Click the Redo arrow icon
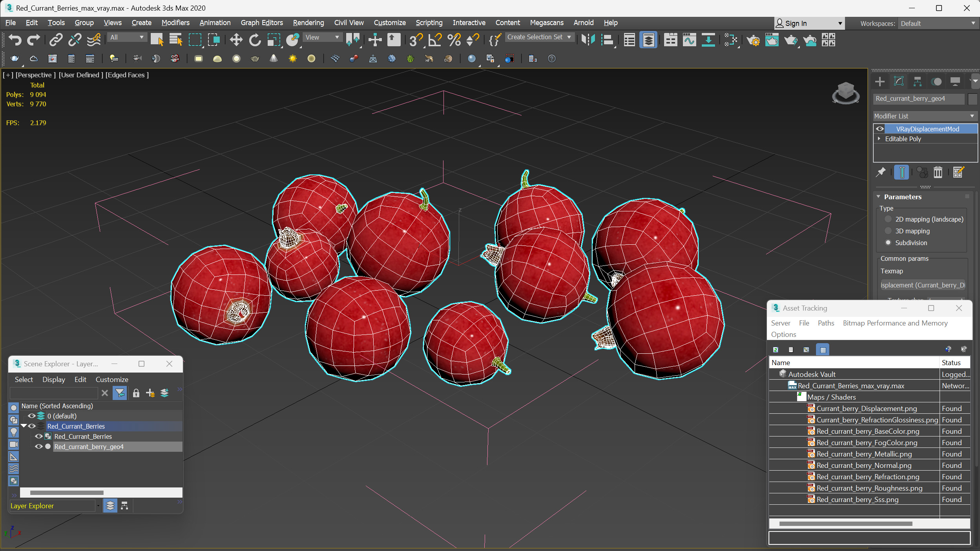Image resolution: width=980 pixels, height=551 pixels. [33, 40]
